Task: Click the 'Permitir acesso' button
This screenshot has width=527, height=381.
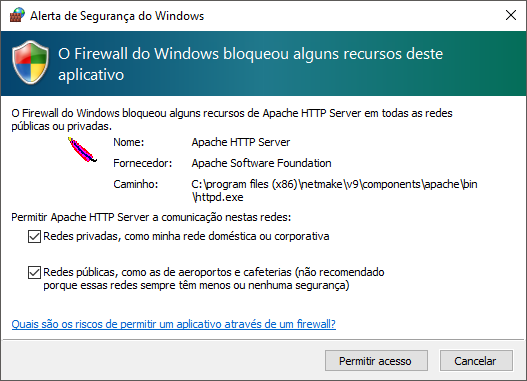Action: (x=376, y=361)
